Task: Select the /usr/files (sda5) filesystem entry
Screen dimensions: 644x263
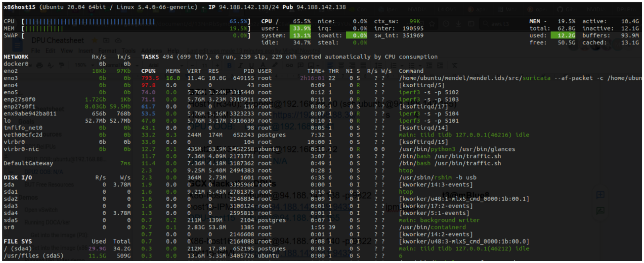Action: point(33,256)
